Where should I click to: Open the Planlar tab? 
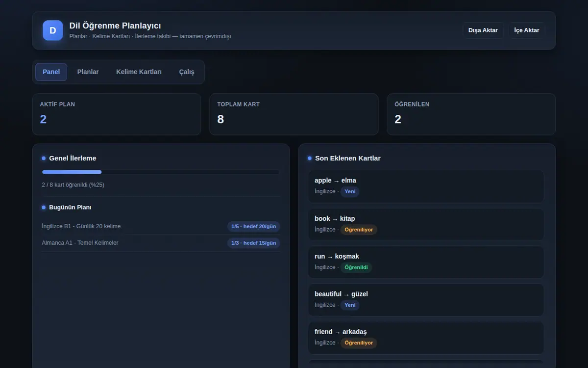(88, 72)
